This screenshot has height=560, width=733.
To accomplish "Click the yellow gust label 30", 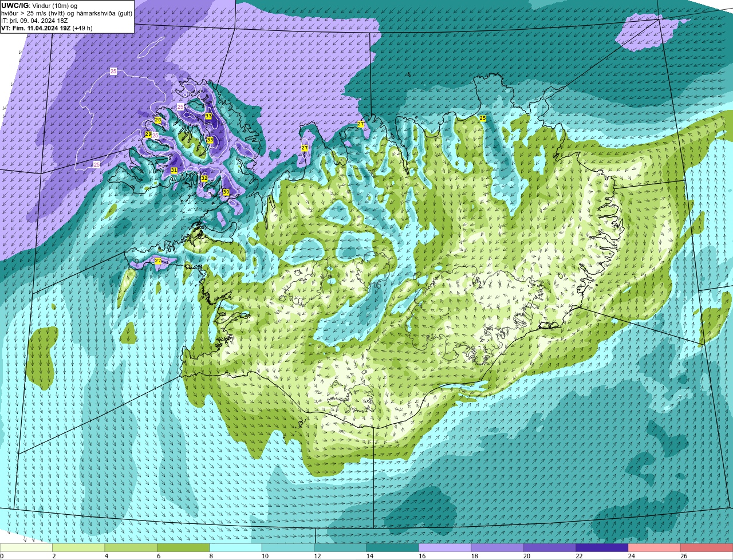I will (x=226, y=192).
